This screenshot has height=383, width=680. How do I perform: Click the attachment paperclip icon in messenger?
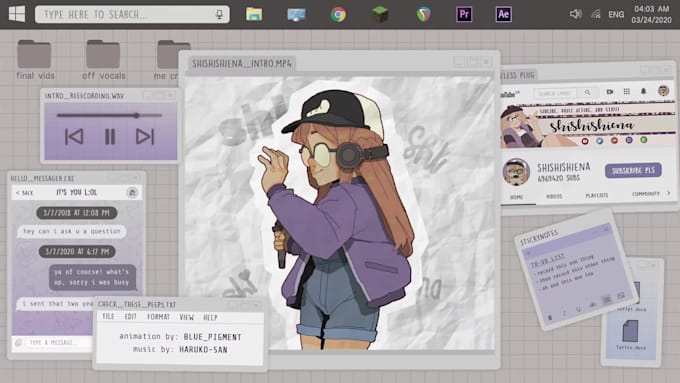(x=18, y=342)
